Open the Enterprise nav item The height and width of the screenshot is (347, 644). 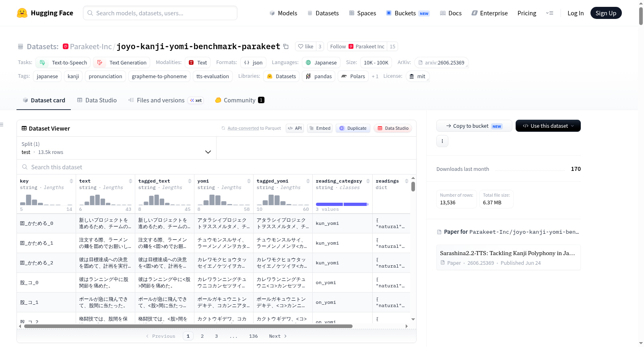click(489, 13)
